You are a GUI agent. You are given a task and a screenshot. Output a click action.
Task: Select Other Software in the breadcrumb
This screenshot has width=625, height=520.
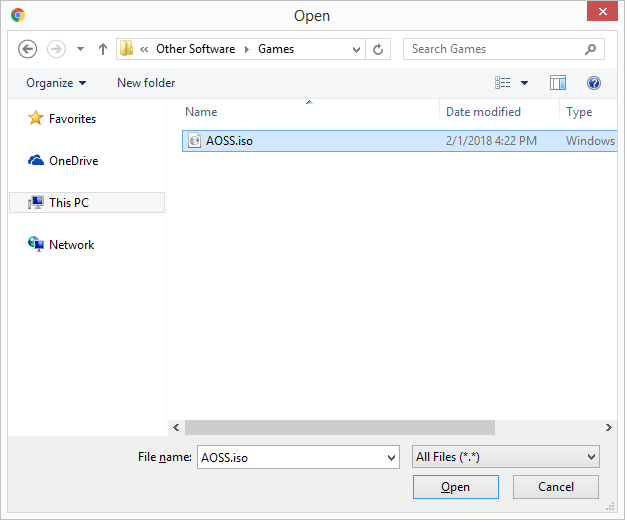pos(195,49)
